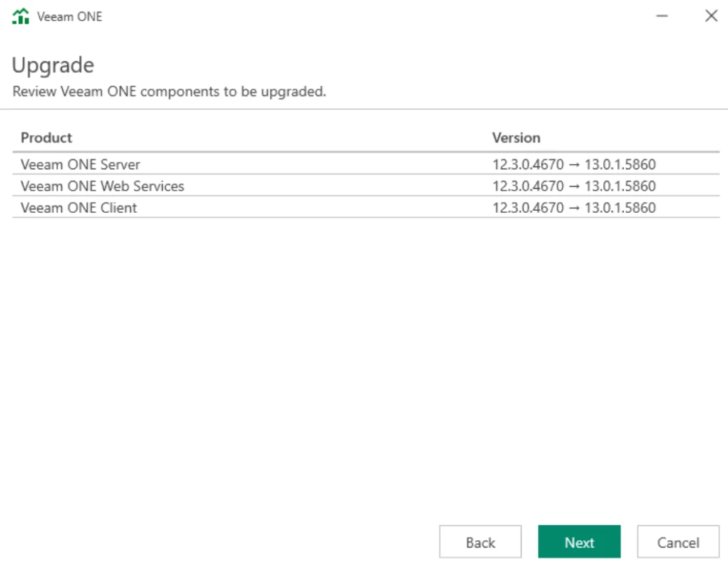Click the arrow in the Client version row
Image resolution: width=728 pixels, height=569 pixels.
click(574, 208)
